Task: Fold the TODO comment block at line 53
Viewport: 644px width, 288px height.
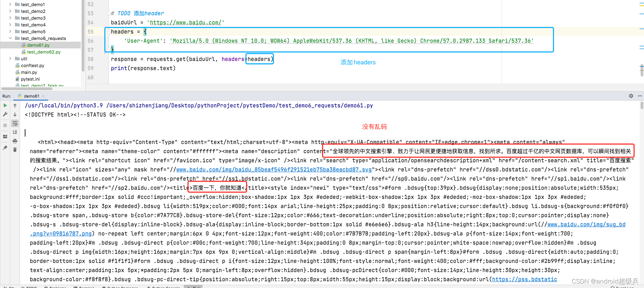Action: (x=109, y=13)
